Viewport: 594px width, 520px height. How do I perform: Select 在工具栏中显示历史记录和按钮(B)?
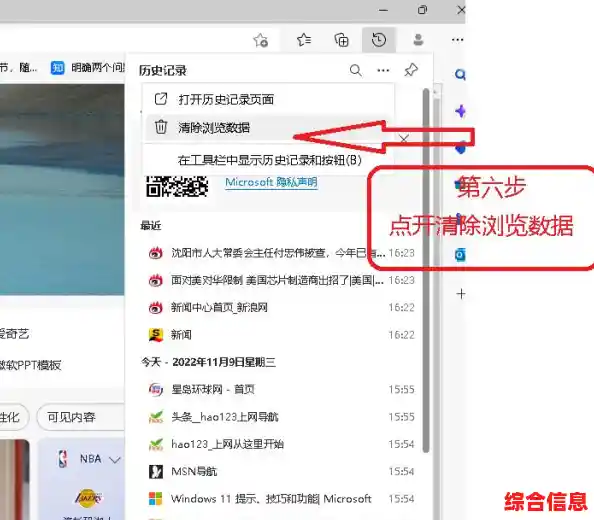coord(269,160)
